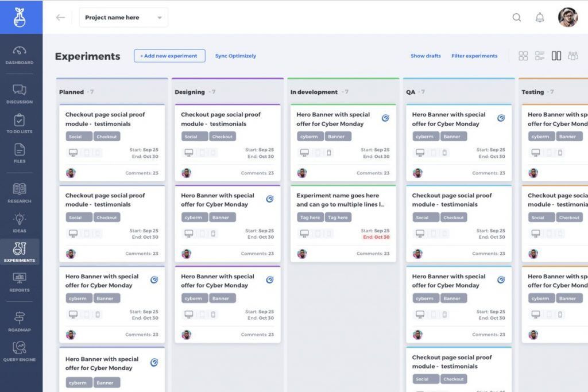Toggle Show drafts
This screenshot has height=392, width=588.
(425, 56)
